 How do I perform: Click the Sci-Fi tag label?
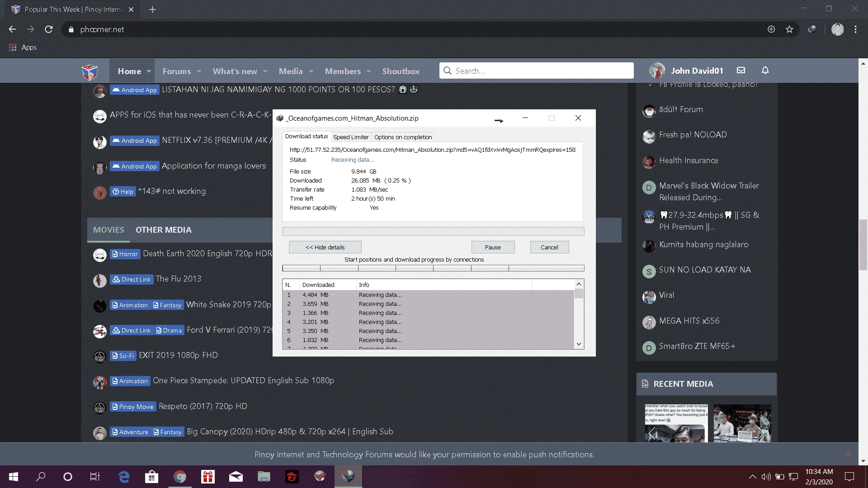pyautogui.click(x=123, y=356)
